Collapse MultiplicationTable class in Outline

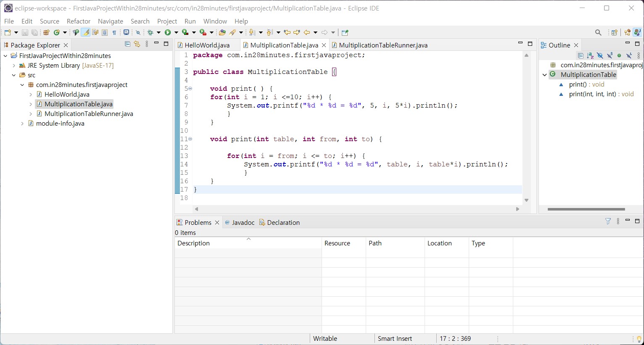pos(544,75)
